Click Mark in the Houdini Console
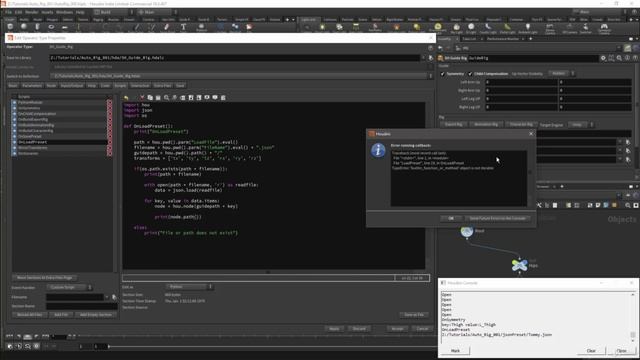This screenshot has width=640, height=360. coord(455,351)
